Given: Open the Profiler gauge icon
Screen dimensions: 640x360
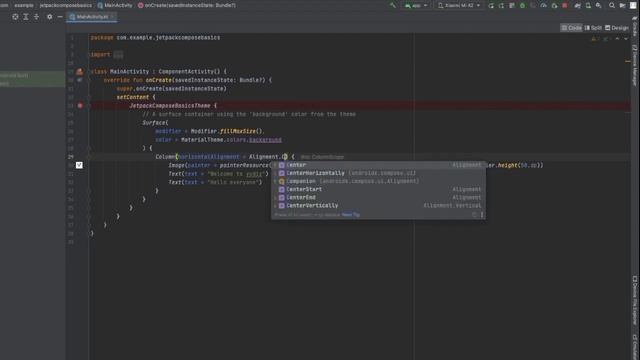Looking at the screenshot, I should (544, 5).
